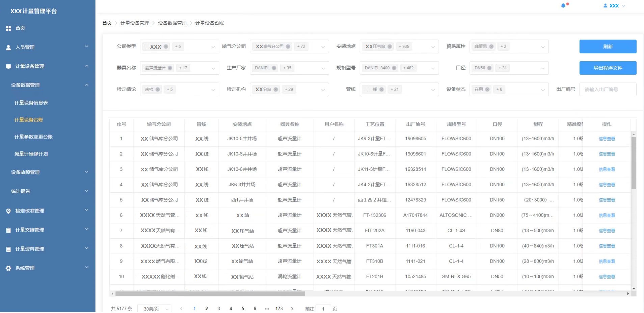This screenshot has width=644, height=313.
Task: Click the 人员管理 person icon
Action: [8, 48]
